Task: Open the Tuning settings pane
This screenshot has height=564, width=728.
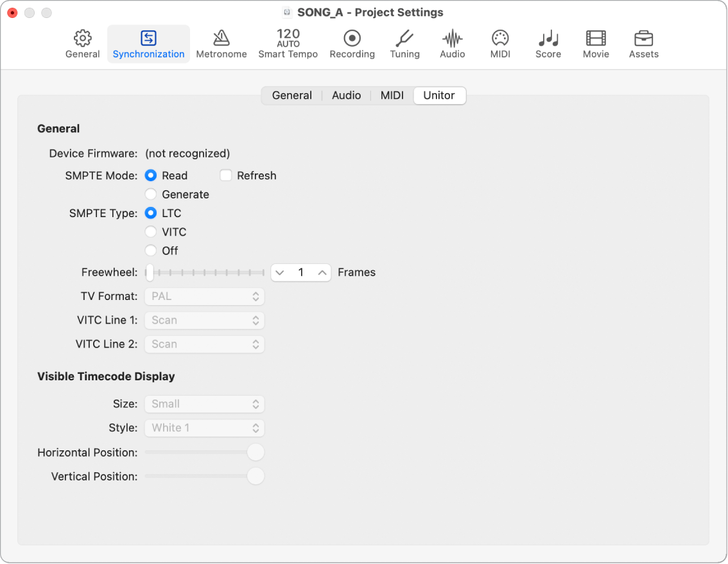Action: pos(404,42)
